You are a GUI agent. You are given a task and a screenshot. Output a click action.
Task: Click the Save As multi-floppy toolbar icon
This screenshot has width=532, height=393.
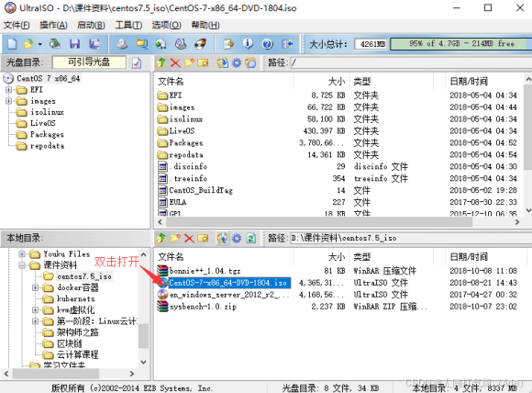tap(94, 44)
